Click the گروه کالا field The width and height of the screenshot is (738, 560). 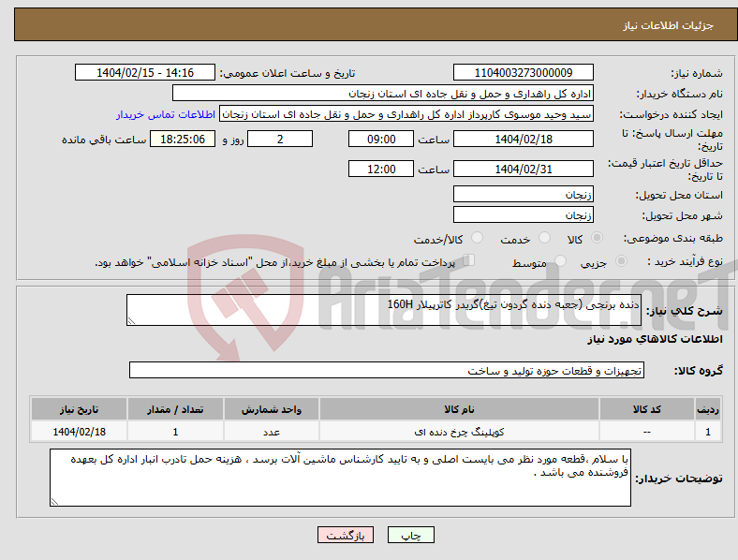(387, 370)
